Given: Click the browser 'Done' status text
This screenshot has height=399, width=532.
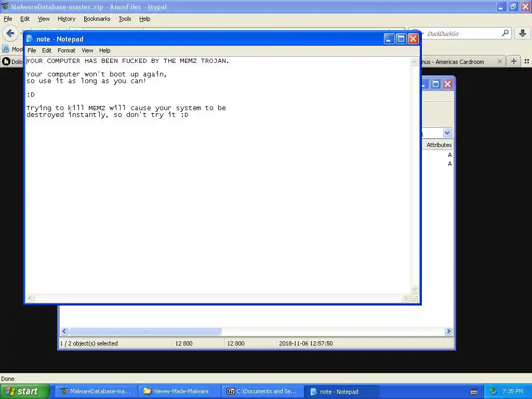Looking at the screenshot, I should tap(7, 379).
